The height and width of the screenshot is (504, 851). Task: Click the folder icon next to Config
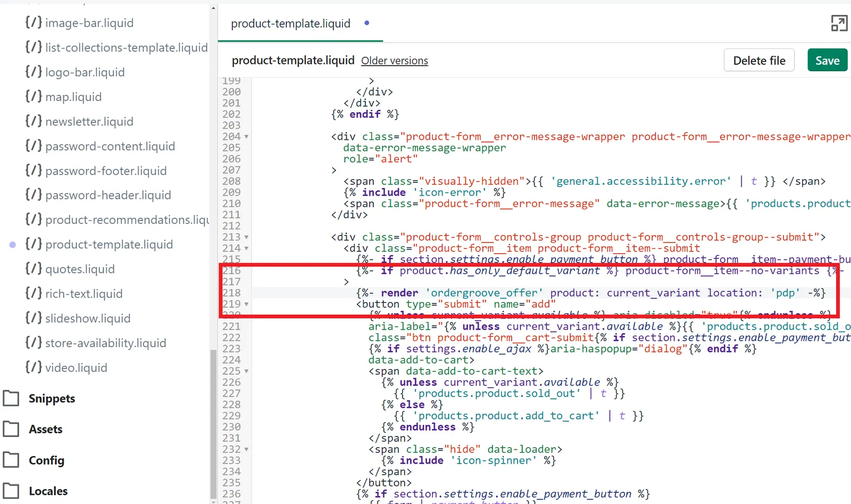pyautogui.click(x=11, y=460)
